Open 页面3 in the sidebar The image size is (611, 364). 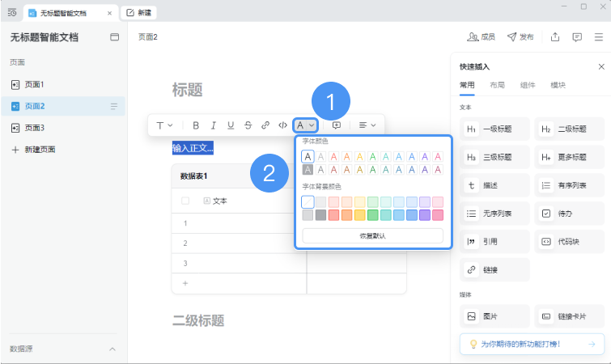click(x=63, y=128)
